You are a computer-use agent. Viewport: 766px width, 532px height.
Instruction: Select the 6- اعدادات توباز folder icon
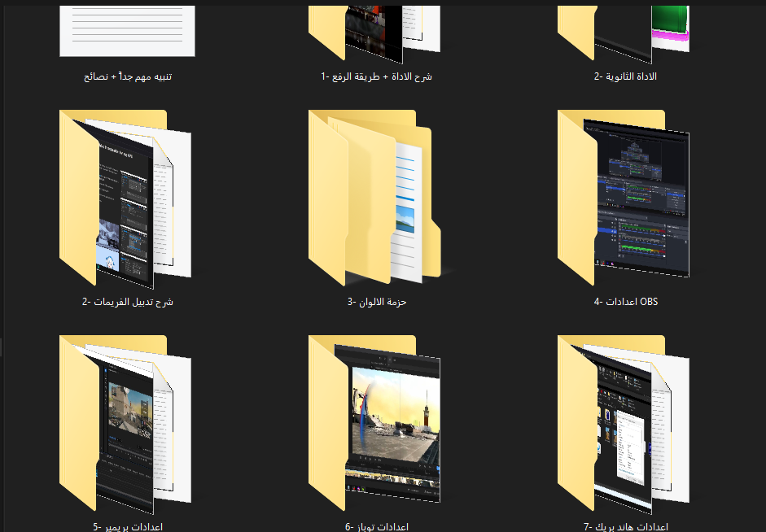[x=374, y=423]
